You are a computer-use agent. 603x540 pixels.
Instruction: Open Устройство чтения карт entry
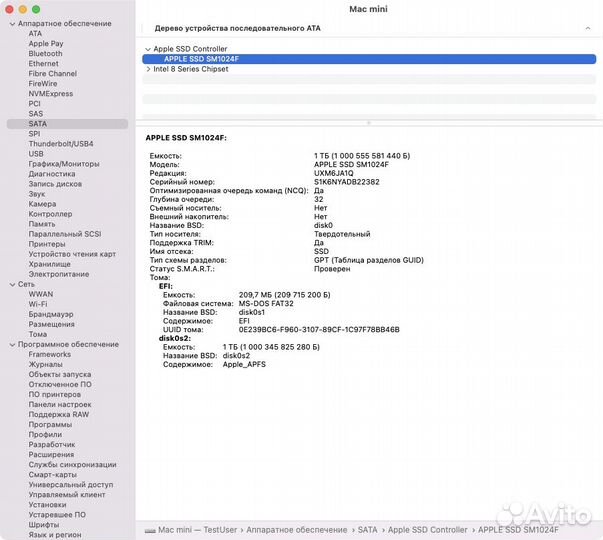coord(72,254)
